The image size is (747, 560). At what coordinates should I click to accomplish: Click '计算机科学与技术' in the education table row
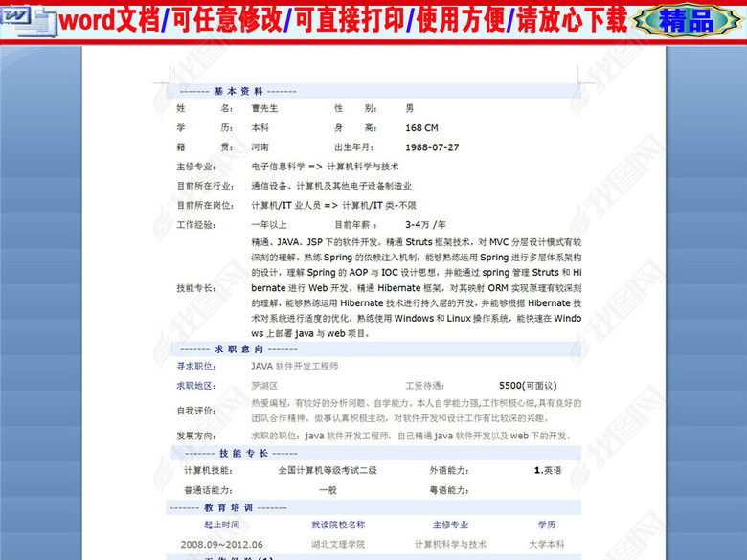[451, 545]
